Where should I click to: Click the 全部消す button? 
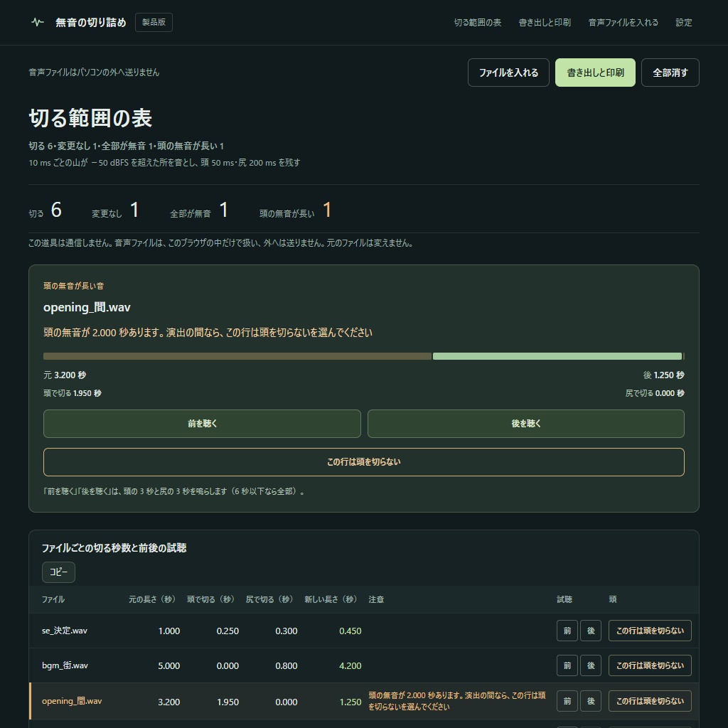(670, 73)
